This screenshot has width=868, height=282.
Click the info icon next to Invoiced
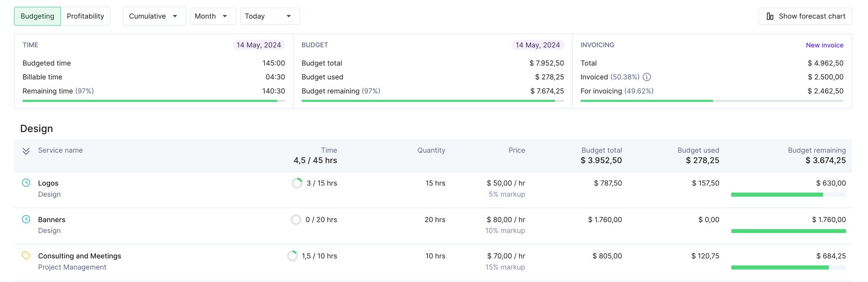pos(647,77)
